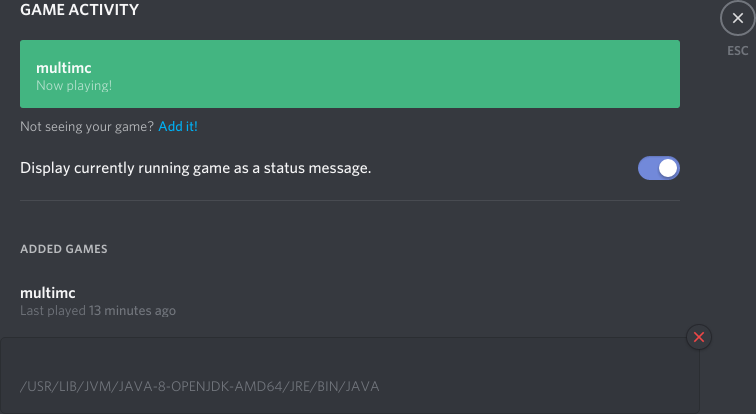Click 'Not seeing your game?' text
The image size is (756, 414).
87,126
